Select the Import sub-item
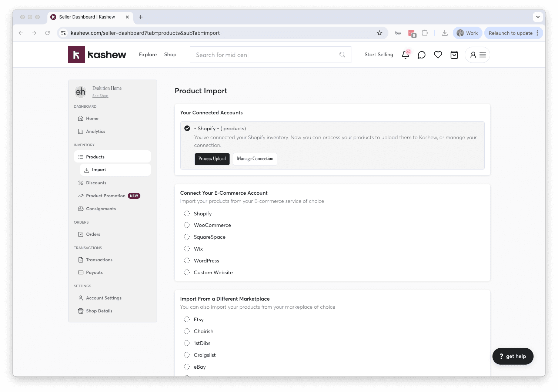The width and height of the screenshot is (558, 392). 116,170
